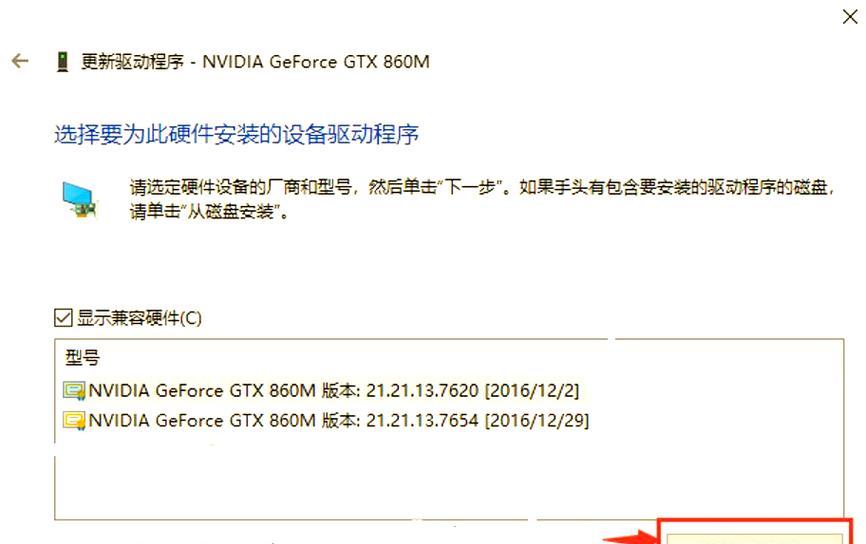Screen dimensions: 866x544
Task: Go back using the left arrow icon
Action: tap(20, 61)
